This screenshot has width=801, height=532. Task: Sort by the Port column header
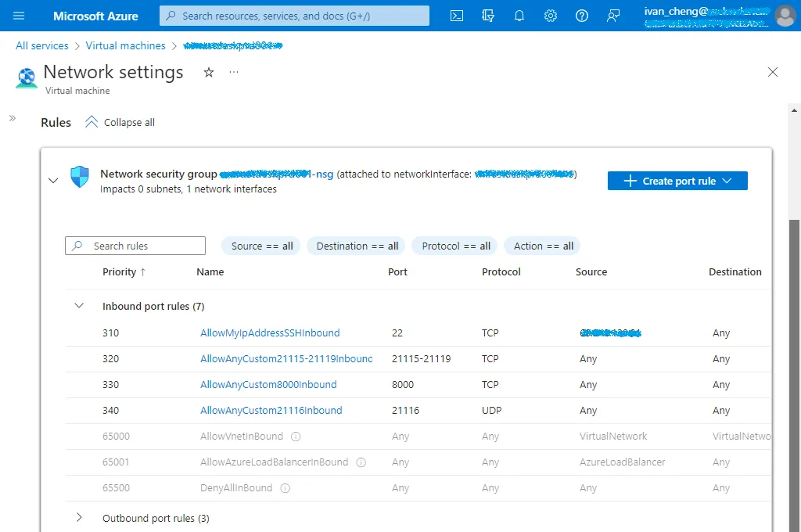pyautogui.click(x=397, y=272)
